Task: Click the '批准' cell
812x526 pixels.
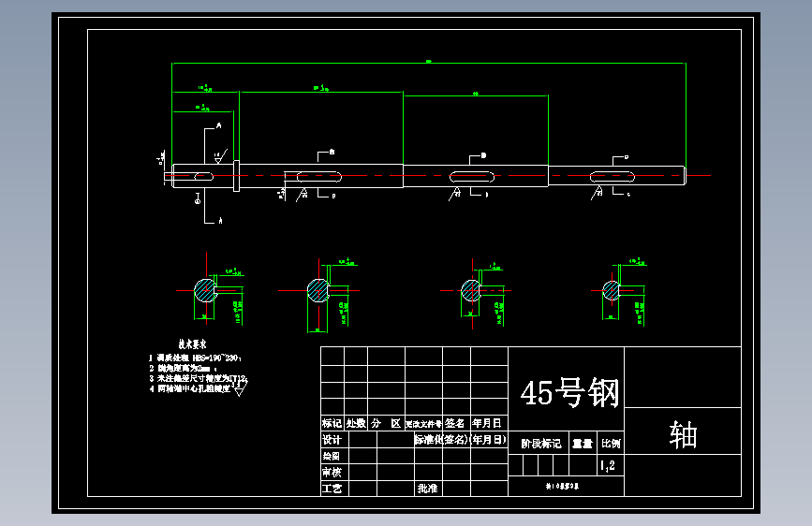Action: [x=428, y=489]
